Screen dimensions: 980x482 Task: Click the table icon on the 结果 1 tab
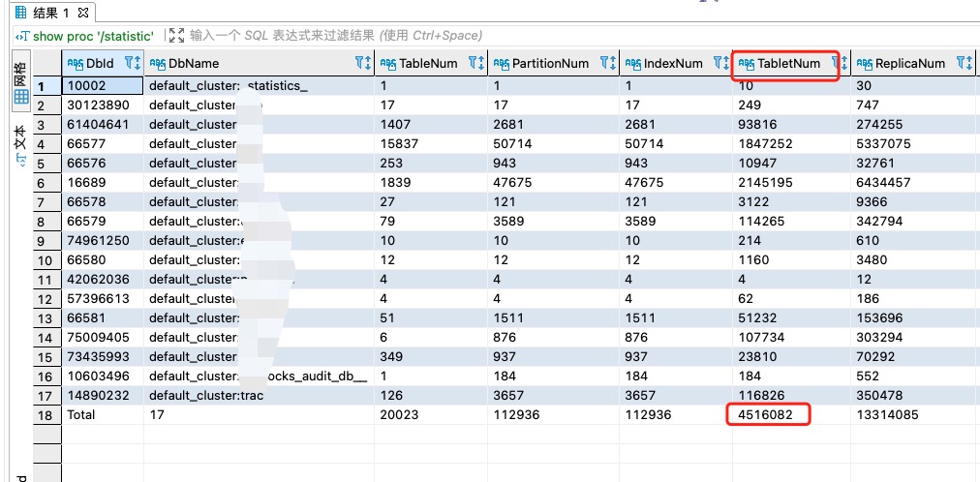(x=21, y=13)
